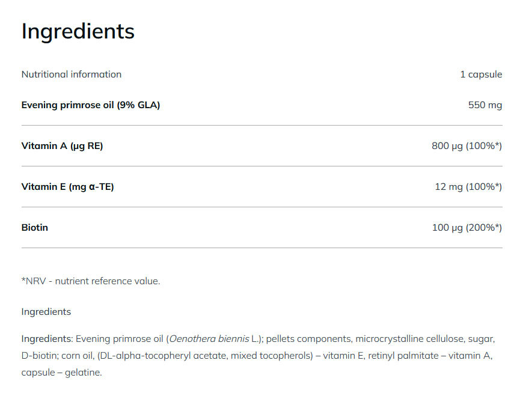Select the Biotin row label
This screenshot has height=399, width=532.
pyautogui.click(x=34, y=228)
